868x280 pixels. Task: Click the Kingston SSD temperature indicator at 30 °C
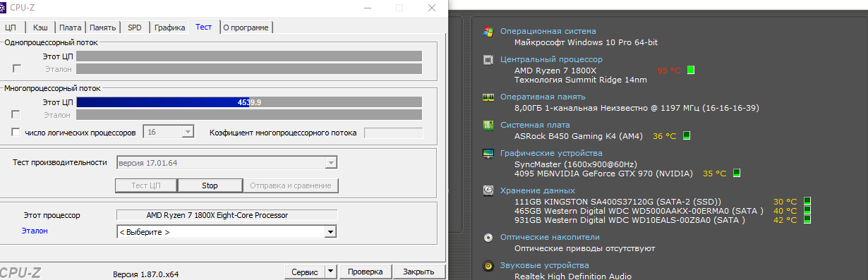click(807, 201)
